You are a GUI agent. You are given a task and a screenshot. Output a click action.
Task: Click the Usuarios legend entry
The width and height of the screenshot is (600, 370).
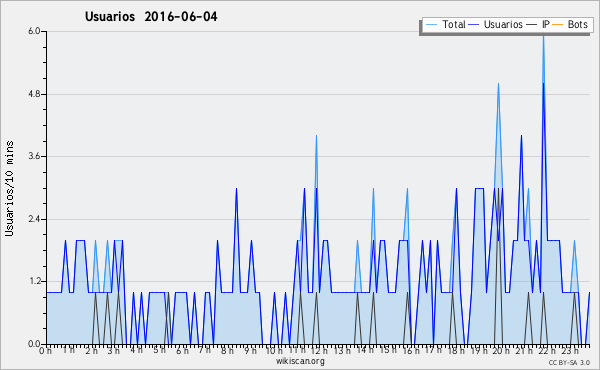coord(496,24)
